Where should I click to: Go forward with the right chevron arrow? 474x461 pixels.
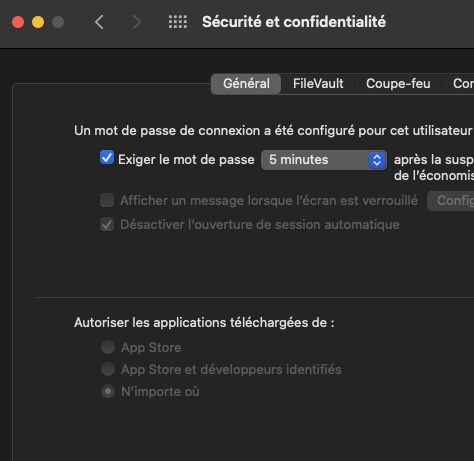point(137,22)
